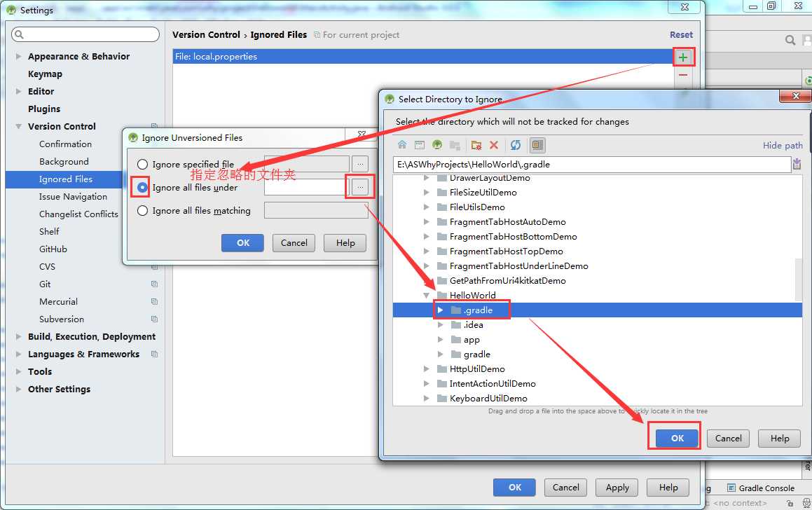The image size is (812, 510).
Task: Click the Settings search field
Action: (85, 35)
